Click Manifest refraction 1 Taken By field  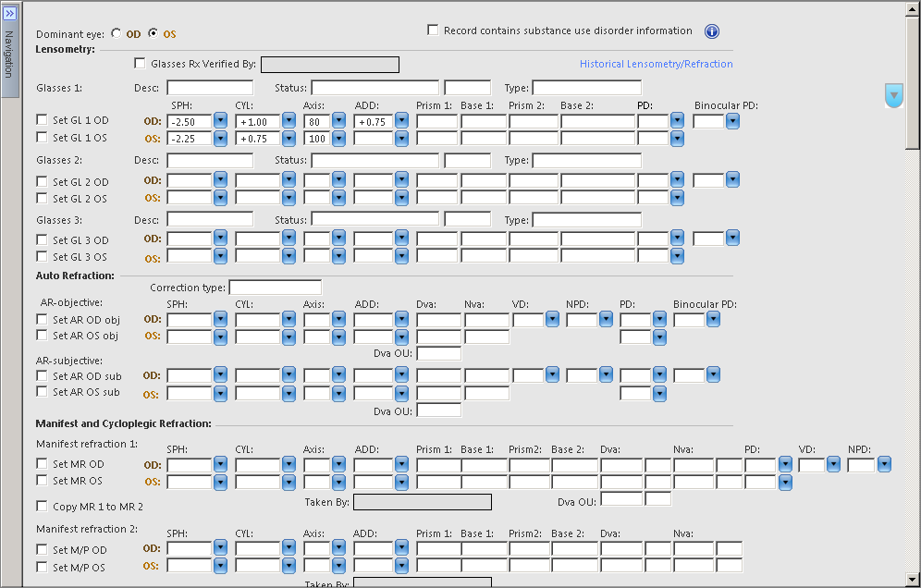point(423,502)
